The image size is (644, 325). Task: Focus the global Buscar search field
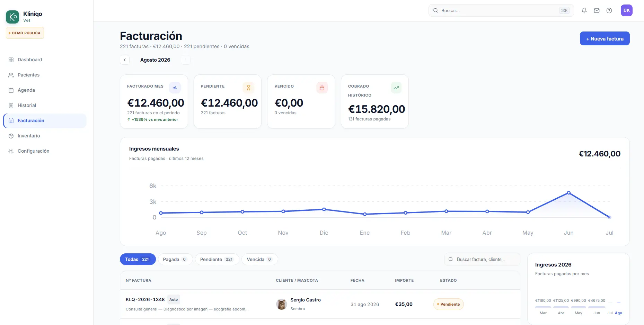tap(501, 10)
